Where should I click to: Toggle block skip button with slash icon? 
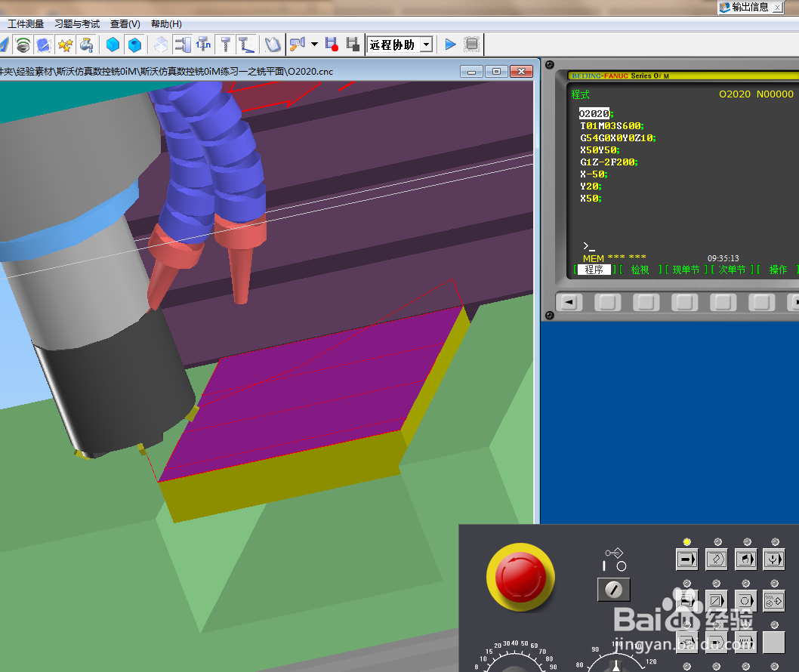pos(717,601)
